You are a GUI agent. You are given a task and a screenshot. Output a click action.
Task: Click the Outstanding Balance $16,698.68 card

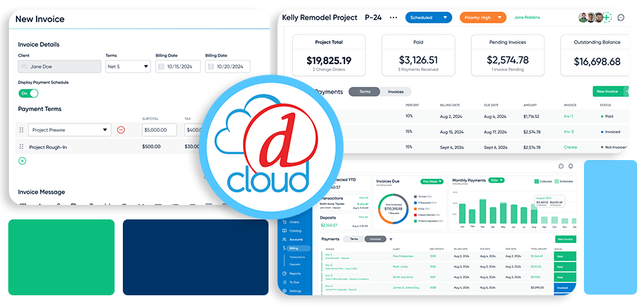pos(595,55)
